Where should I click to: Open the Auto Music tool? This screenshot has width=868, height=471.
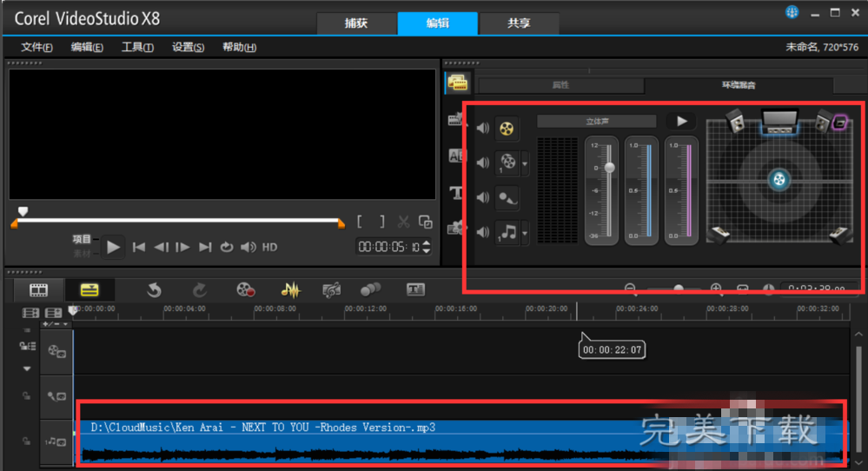coord(331,289)
